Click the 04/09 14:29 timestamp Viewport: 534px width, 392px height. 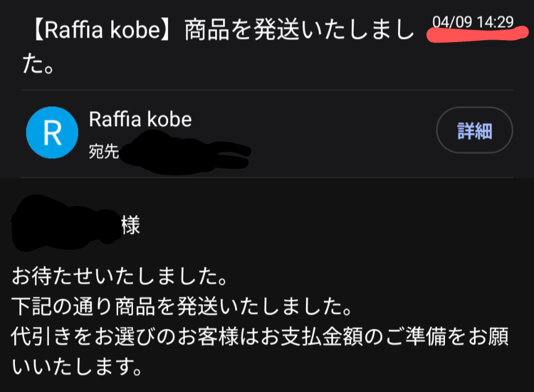pyautogui.click(x=473, y=22)
